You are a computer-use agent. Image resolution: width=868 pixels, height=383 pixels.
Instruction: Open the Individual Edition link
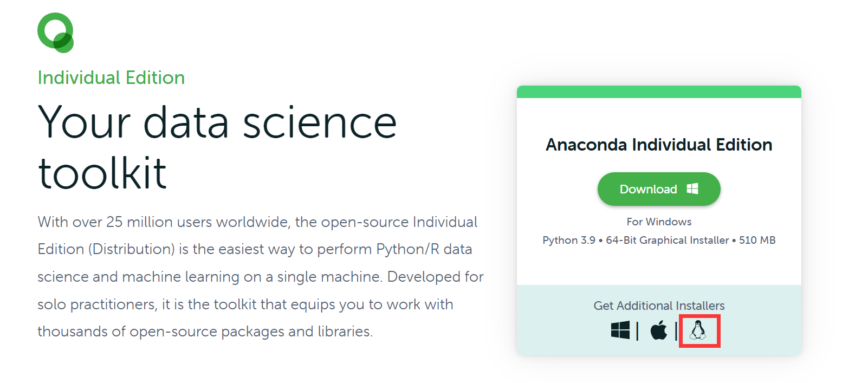[x=111, y=77]
